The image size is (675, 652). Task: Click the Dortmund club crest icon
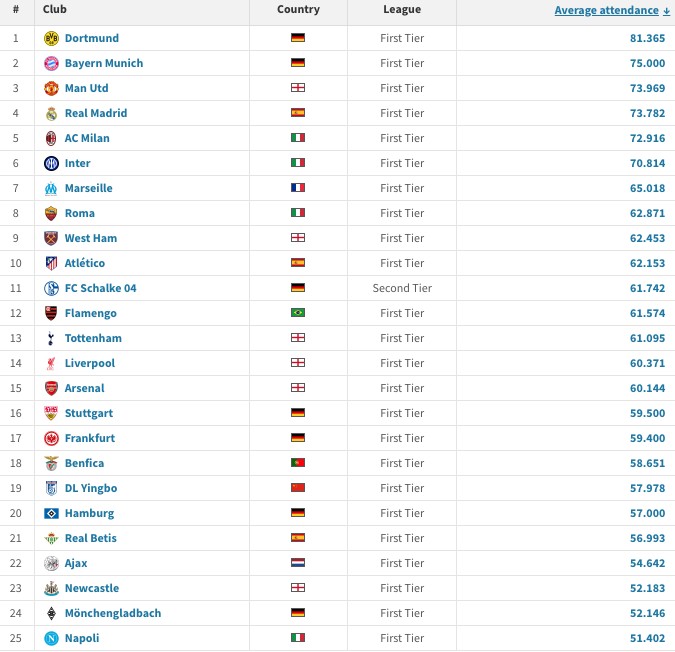51,38
